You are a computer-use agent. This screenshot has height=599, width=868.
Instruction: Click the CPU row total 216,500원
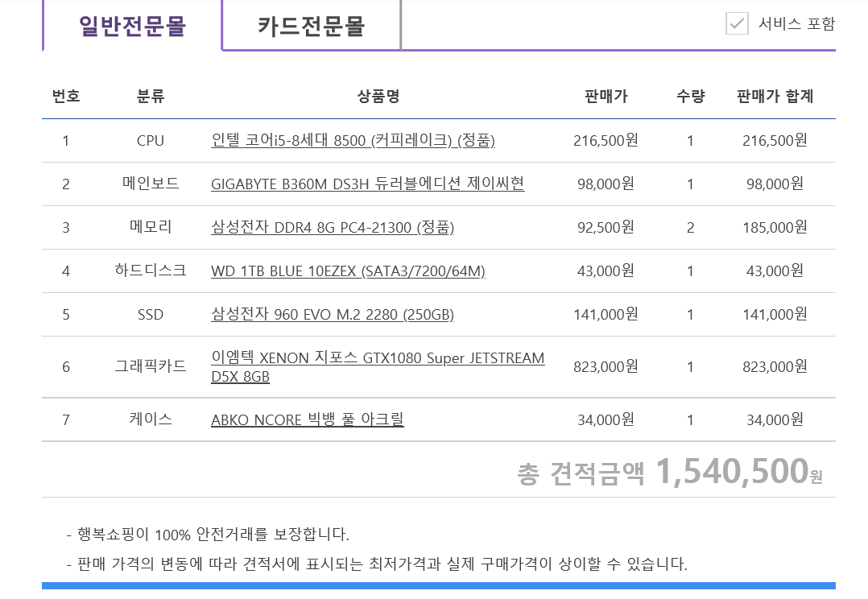point(775,140)
